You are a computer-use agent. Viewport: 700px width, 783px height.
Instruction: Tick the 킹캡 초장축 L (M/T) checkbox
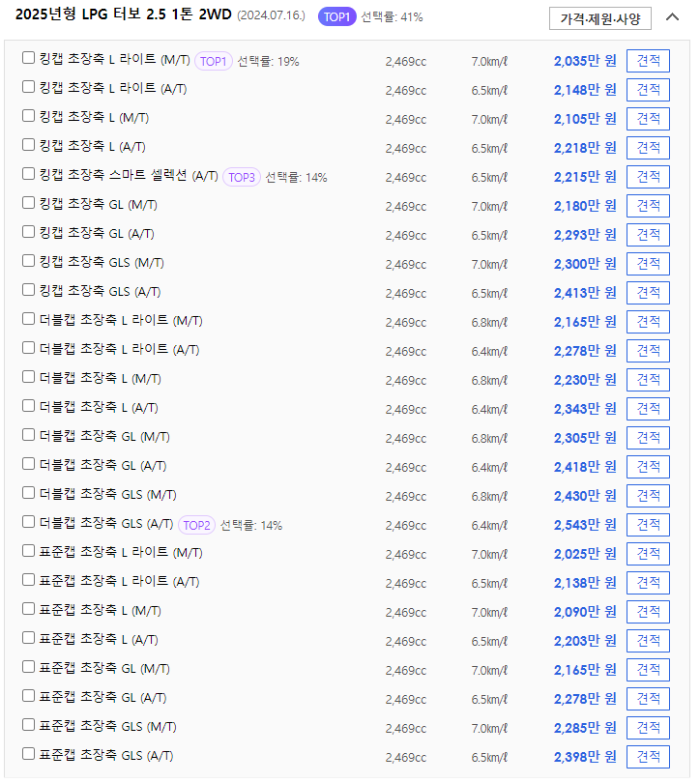(28, 116)
